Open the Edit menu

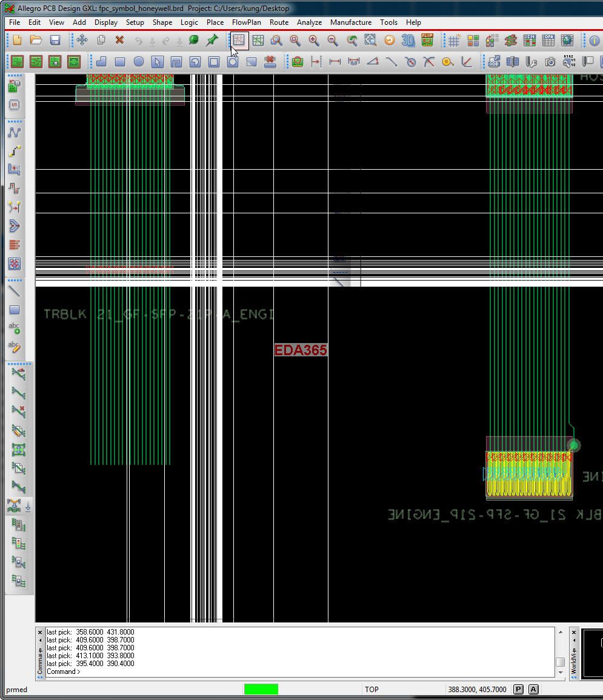click(35, 22)
